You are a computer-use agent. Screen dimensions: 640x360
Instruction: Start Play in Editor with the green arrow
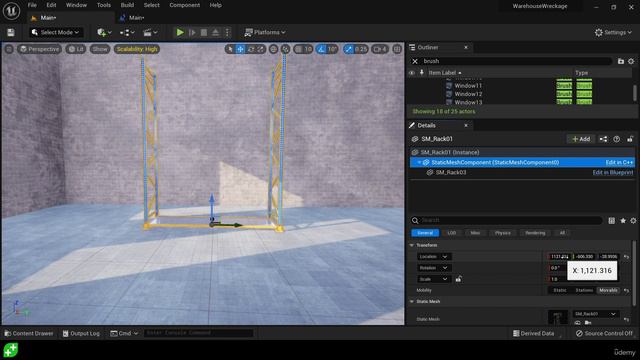pyautogui.click(x=180, y=32)
